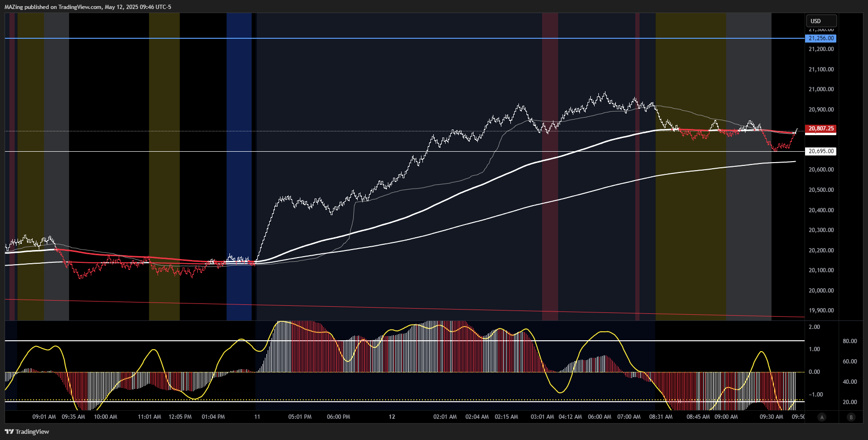Click the 08:31 AM time label
This screenshot has height=440, width=868.
(x=661, y=417)
